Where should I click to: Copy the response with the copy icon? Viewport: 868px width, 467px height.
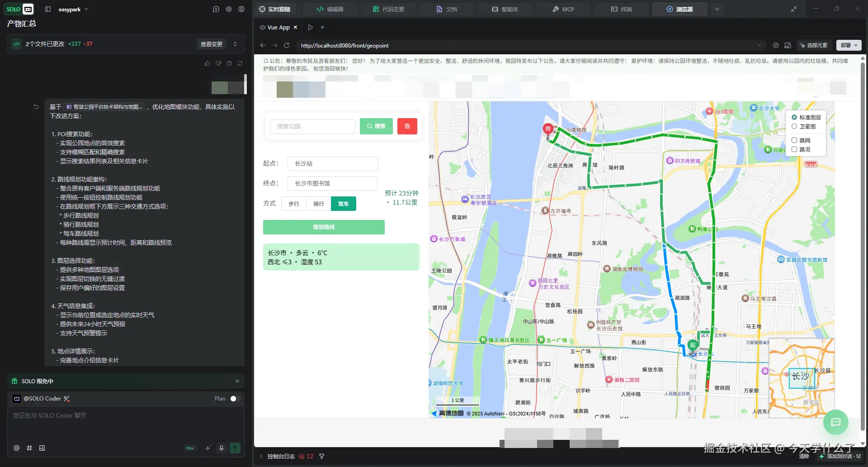coord(229,63)
